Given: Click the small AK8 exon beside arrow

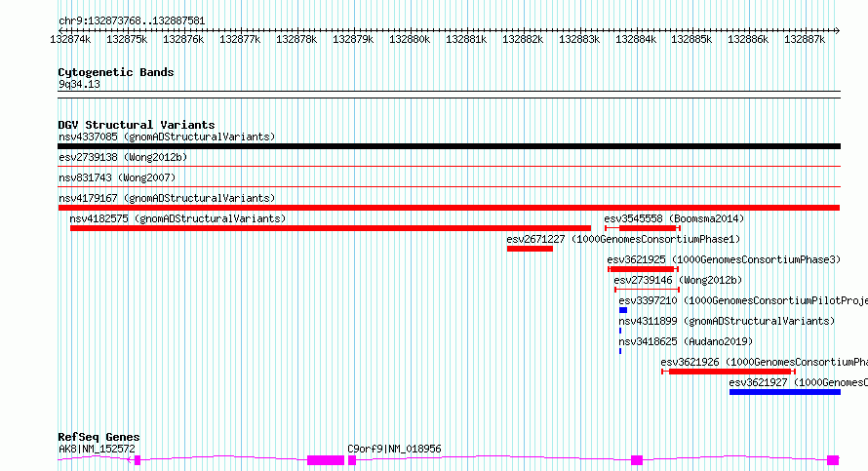Looking at the screenshot, I should coord(138,460).
